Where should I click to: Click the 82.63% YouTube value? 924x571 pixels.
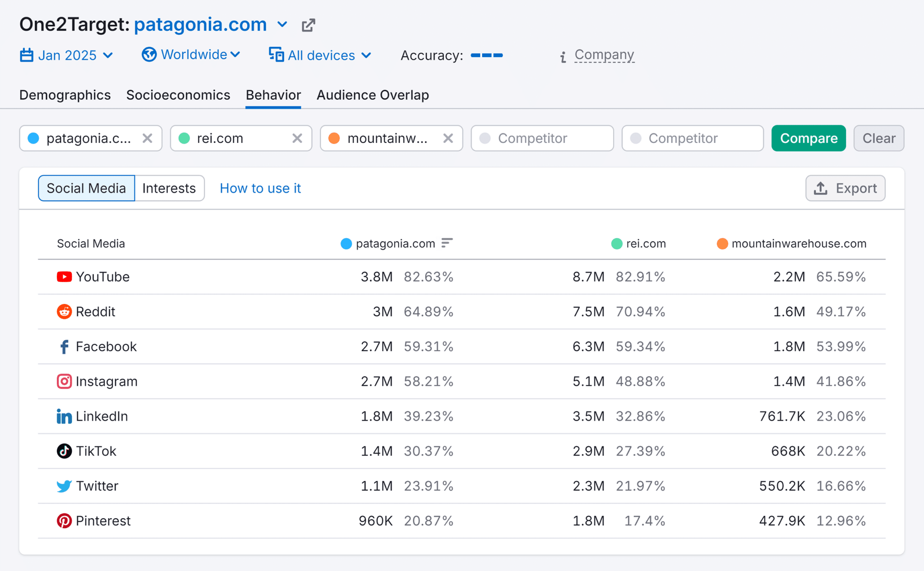point(429,276)
